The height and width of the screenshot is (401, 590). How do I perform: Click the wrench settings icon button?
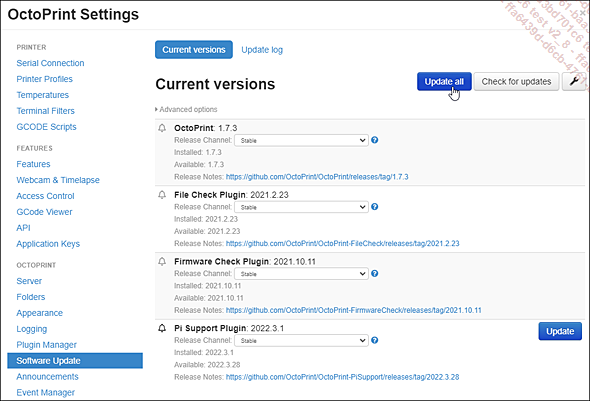point(574,81)
